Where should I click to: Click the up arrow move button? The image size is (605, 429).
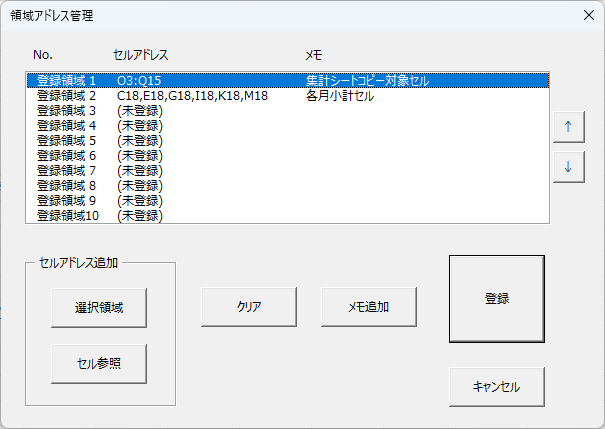tap(568, 127)
